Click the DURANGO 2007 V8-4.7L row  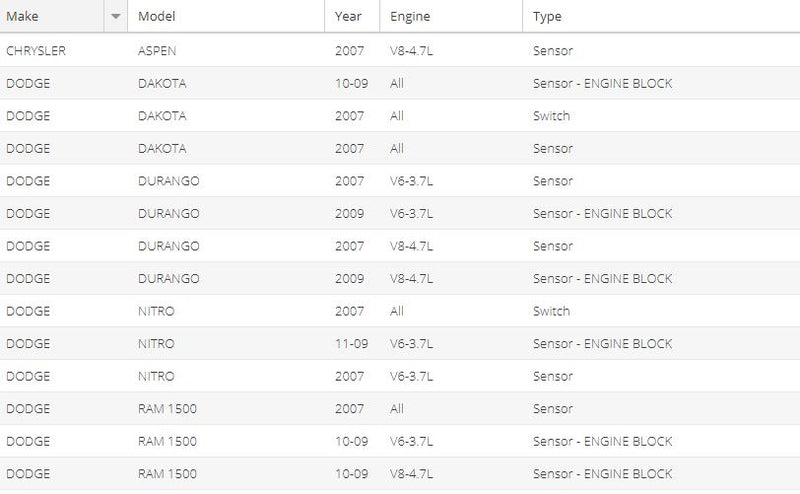[x=400, y=245]
